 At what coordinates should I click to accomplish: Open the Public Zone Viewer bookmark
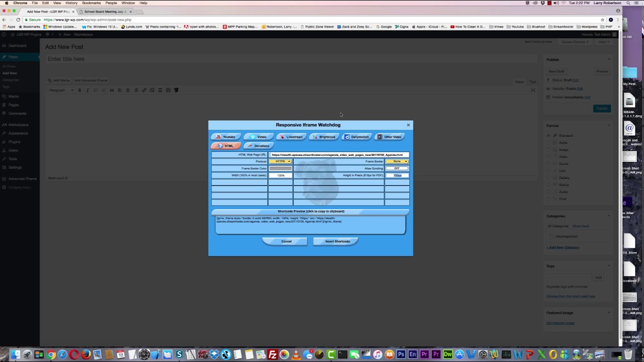tap(317, 27)
